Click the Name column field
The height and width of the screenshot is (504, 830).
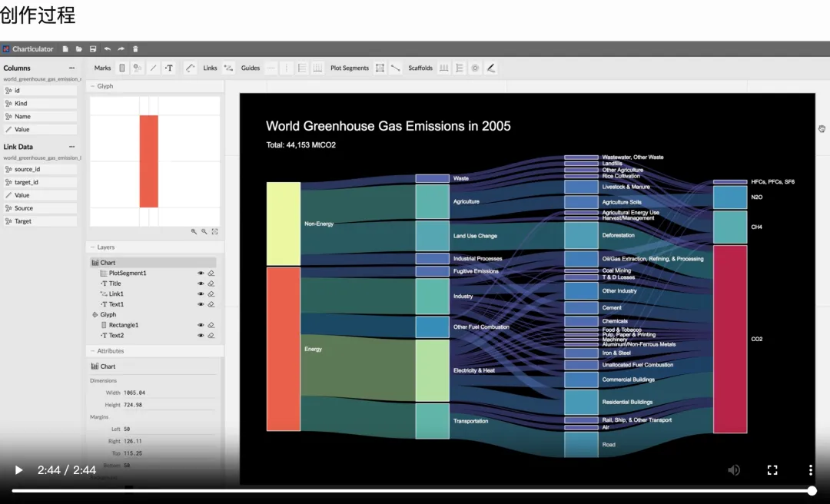(x=40, y=117)
